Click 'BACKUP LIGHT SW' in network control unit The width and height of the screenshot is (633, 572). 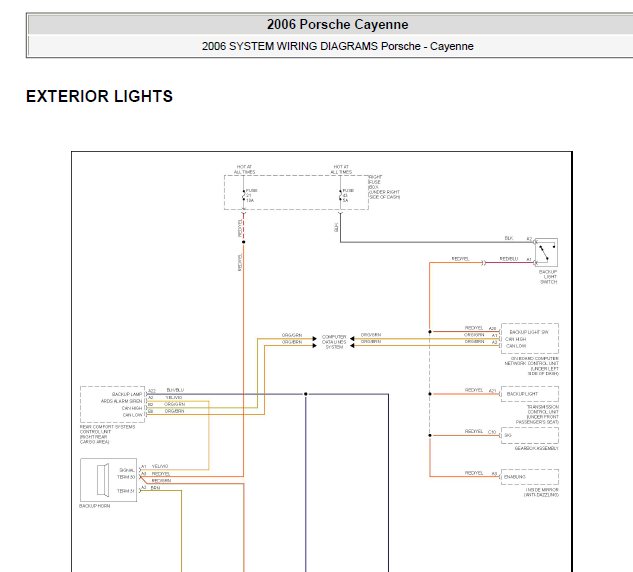(529, 332)
